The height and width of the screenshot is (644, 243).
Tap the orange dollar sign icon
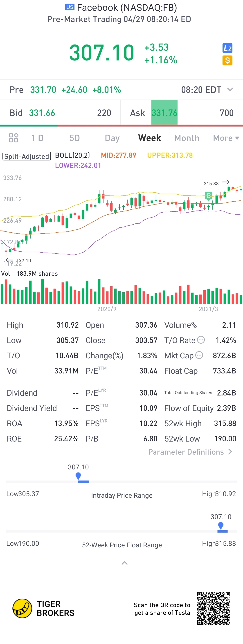click(227, 60)
